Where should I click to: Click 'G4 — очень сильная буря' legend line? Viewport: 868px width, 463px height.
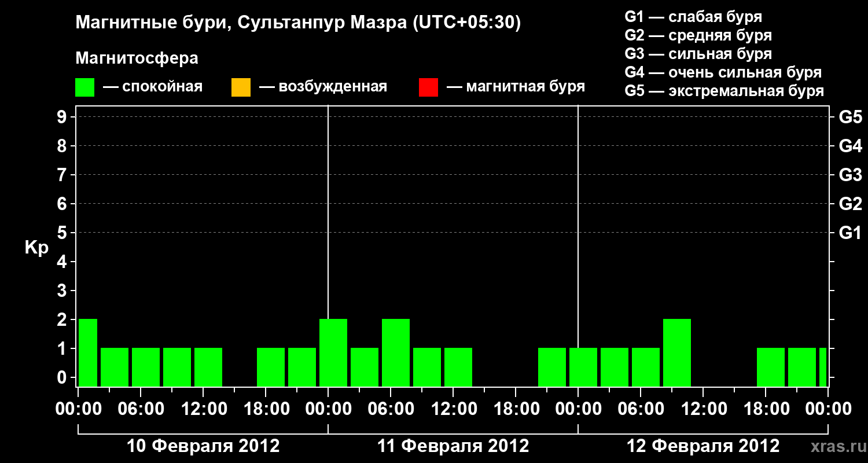click(x=723, y=72)
